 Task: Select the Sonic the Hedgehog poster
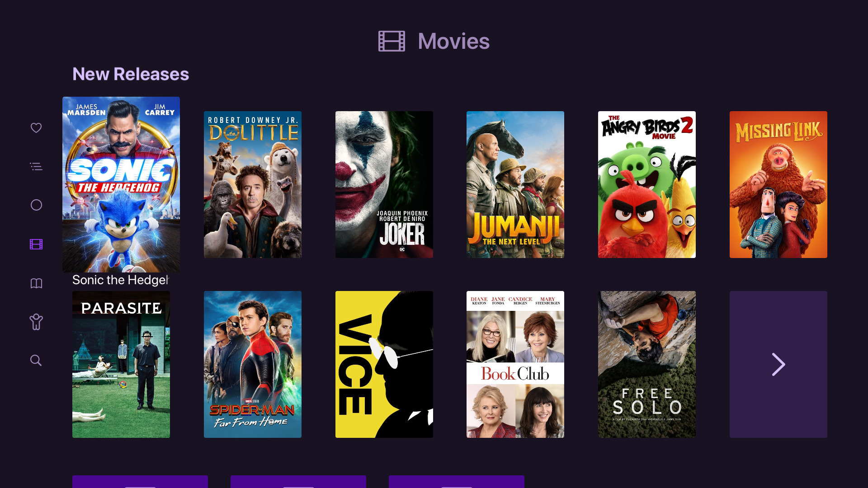pos(121,184)
